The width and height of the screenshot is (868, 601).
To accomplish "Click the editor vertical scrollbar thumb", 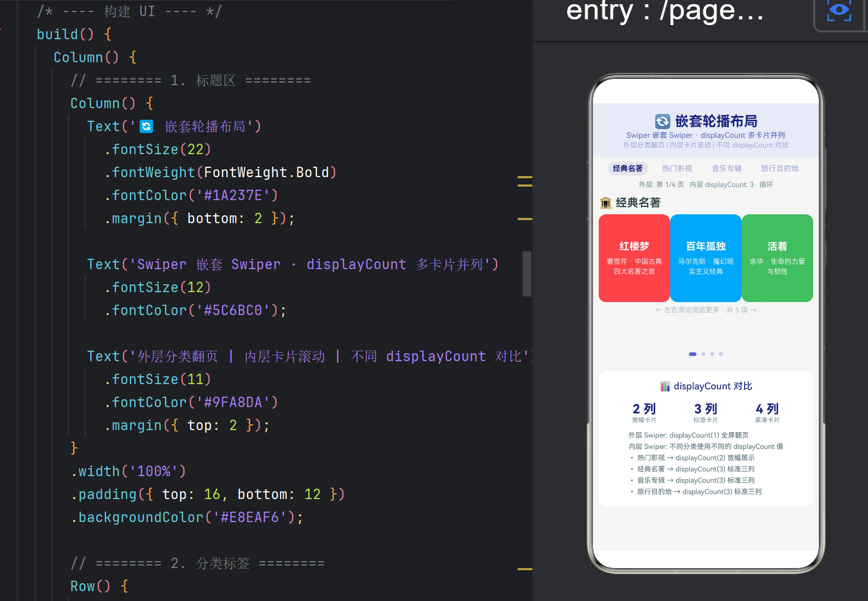I will tap(527, 274).
